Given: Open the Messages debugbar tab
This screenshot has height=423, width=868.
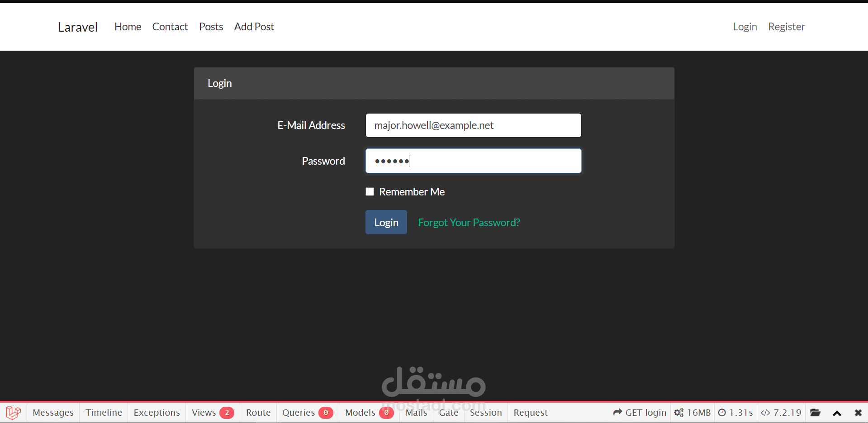Looking at the screenshot, I should (x=53, y=413).
